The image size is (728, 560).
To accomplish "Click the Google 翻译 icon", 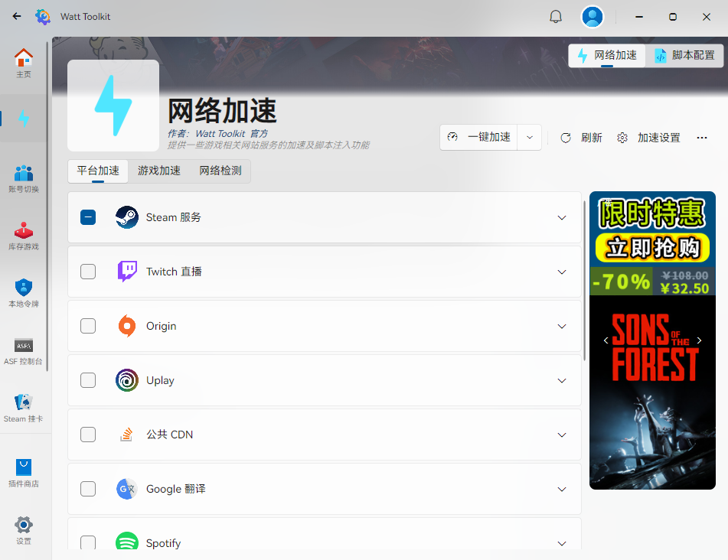I will (x=126, y=489).
